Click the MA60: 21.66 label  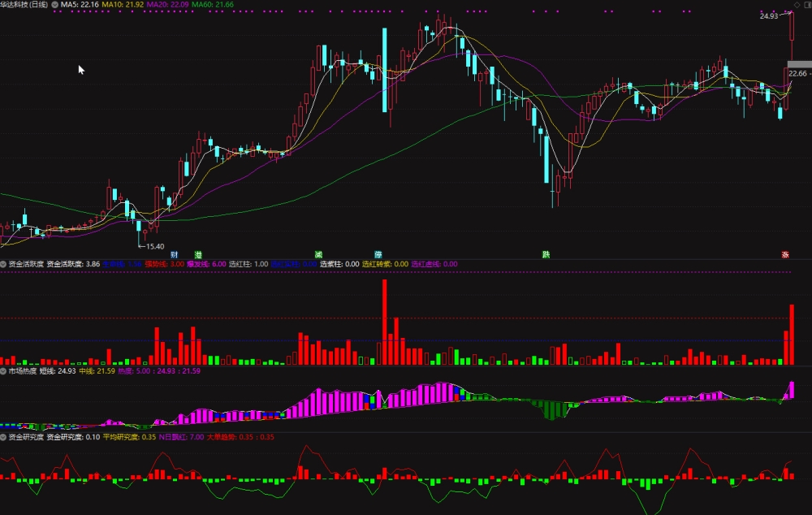[x=213, y=5]
